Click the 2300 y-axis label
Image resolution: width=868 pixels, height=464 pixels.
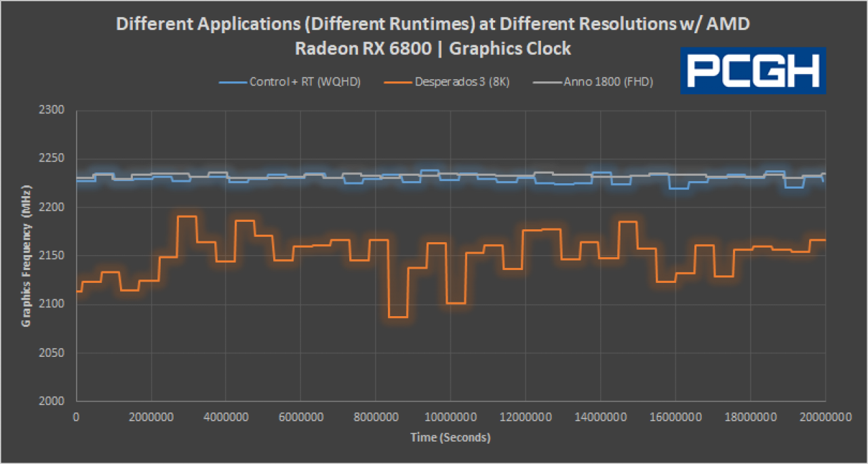coord(52,110)
